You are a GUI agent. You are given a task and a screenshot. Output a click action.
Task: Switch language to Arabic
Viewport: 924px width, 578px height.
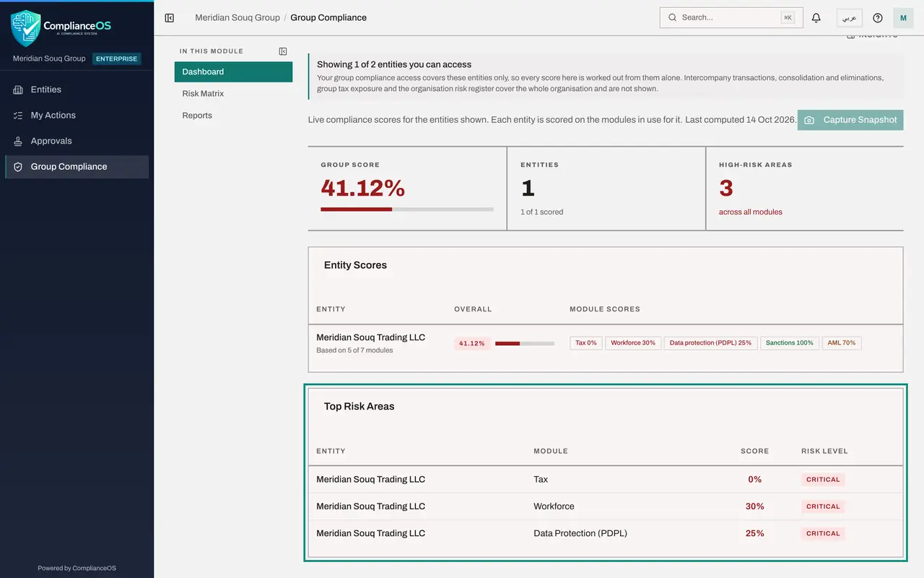point(850,17)
